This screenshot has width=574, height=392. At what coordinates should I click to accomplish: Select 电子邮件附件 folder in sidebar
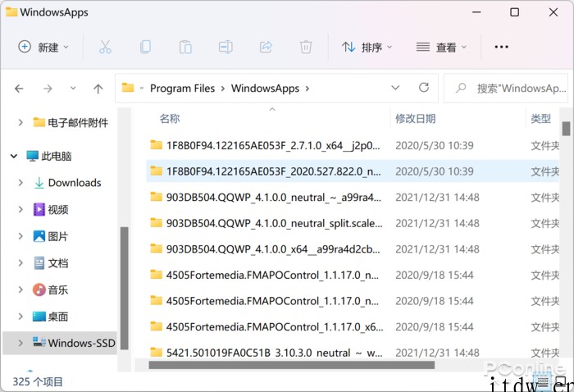pyautogui.click(x=71, y=122)
